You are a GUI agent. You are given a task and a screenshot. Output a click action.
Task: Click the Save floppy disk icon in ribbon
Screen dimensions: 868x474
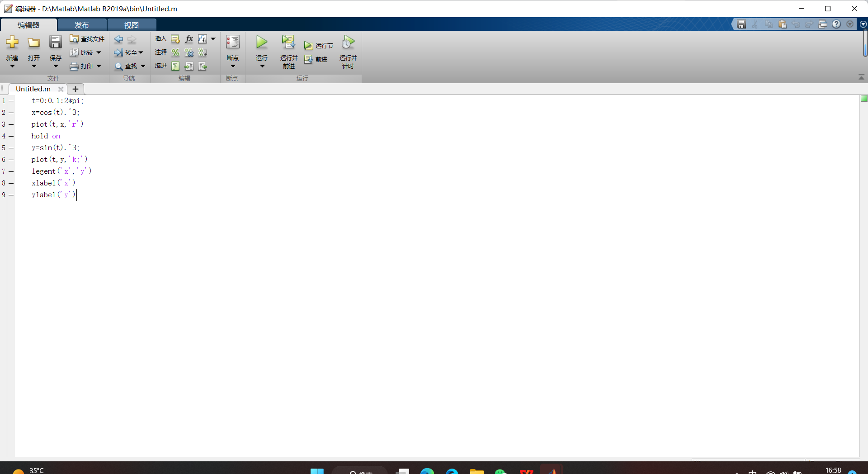(55, 42)
